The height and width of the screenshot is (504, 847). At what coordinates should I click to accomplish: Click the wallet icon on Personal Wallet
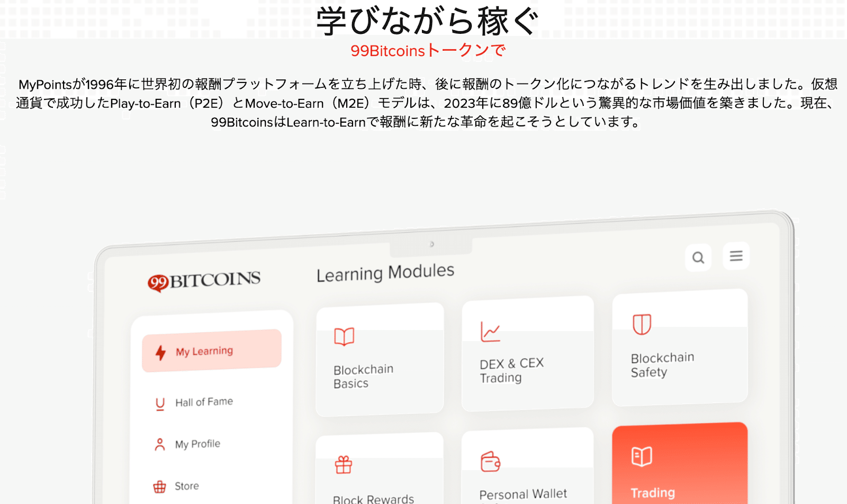(x=490, y=461)
